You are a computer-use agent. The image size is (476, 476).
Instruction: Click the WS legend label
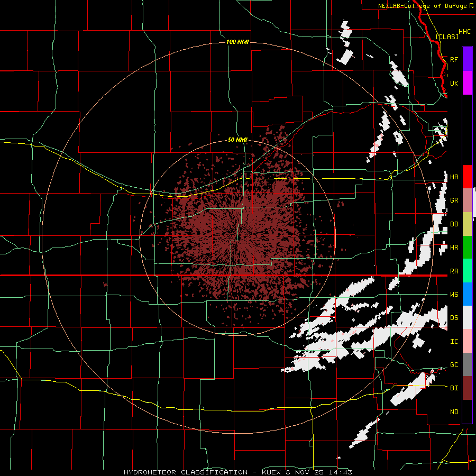tap(454, 295)
